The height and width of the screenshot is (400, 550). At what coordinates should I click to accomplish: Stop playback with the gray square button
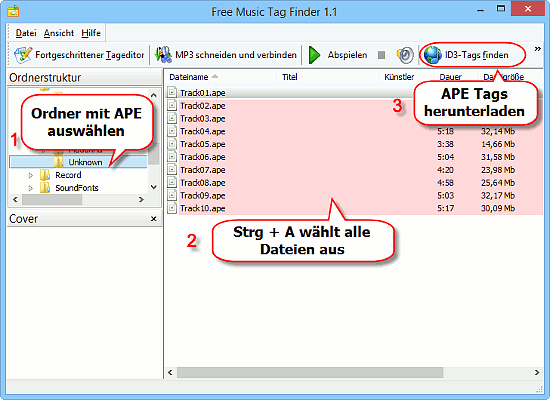coord(382,55)
